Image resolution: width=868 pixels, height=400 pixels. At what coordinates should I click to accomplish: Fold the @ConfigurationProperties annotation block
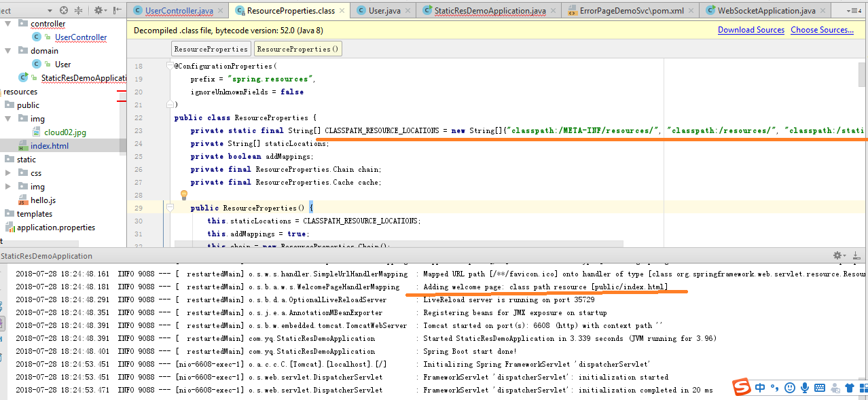[169, 67]
